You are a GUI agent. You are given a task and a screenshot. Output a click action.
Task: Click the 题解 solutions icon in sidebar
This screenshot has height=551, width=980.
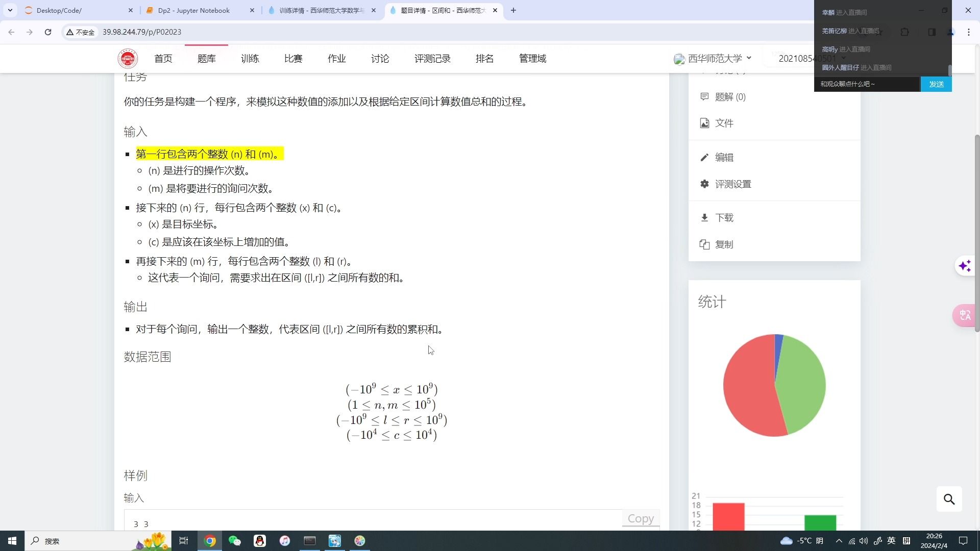click(x=705, y=96)
